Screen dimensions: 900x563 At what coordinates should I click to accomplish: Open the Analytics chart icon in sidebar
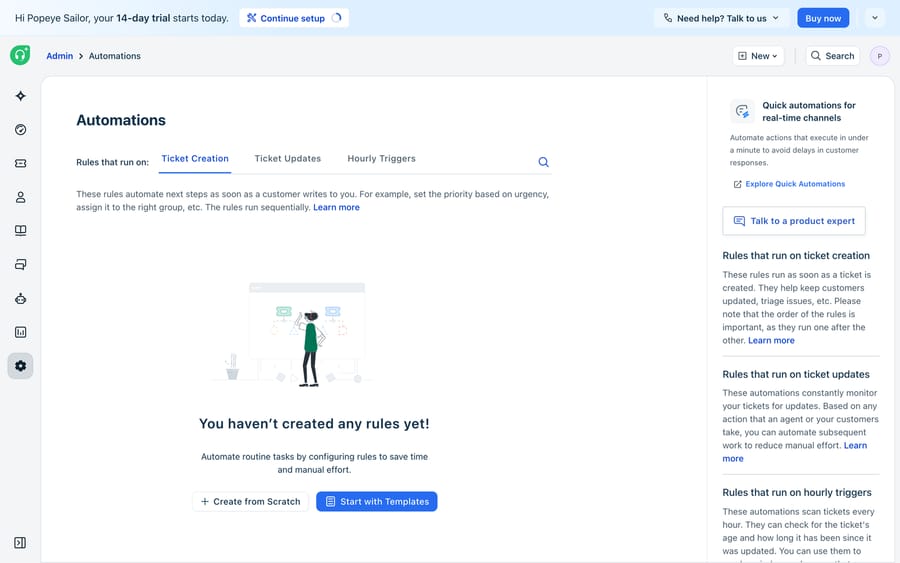pyautogui.click(x=21, y=332)
